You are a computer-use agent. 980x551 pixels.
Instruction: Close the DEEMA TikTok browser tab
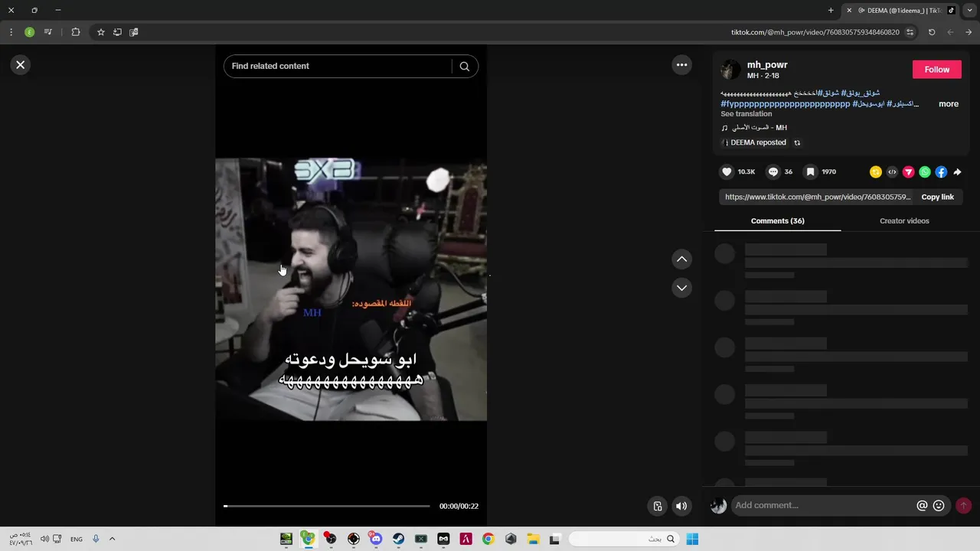(x=848, y=11)
